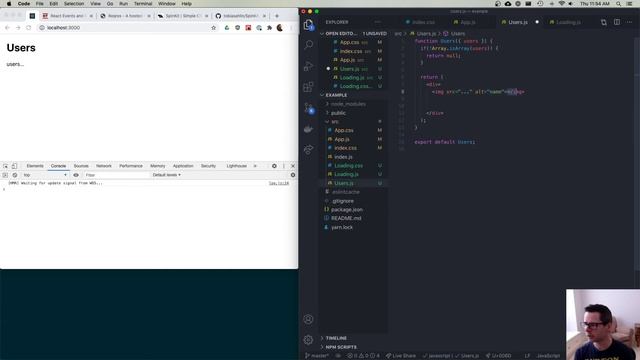The image size is (640, 360).
Task: Open yarn.lock in the file explorer
Action: tap(342, 227)
